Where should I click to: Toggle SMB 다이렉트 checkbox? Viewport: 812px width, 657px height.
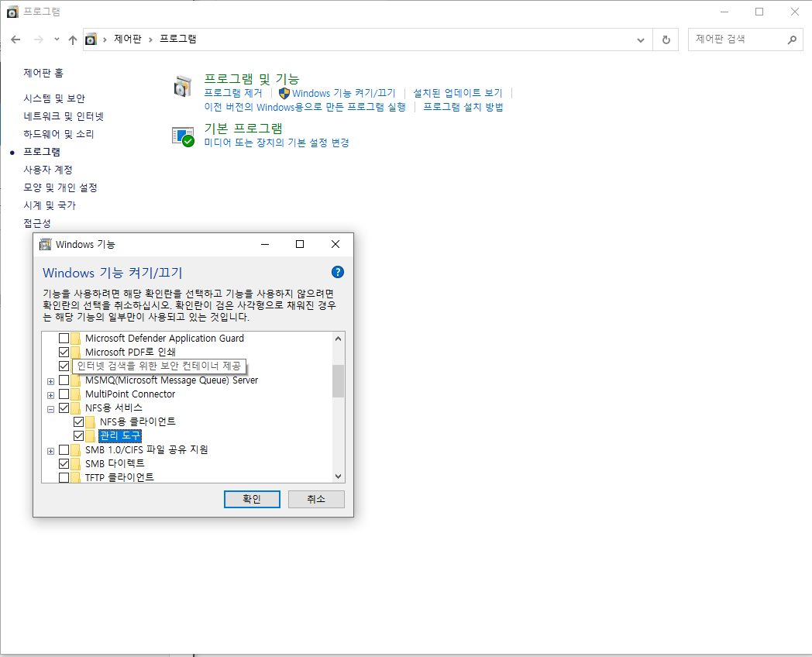coord(64,463)
